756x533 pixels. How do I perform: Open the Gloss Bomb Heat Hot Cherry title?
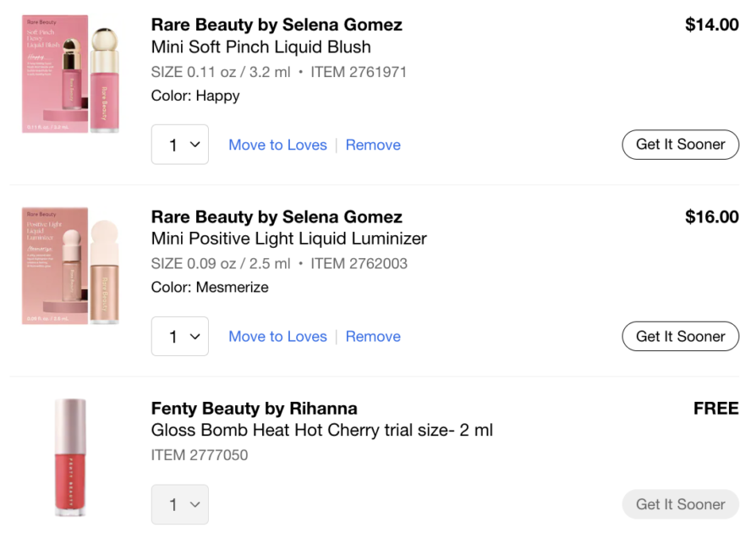(x=321, y=431)
